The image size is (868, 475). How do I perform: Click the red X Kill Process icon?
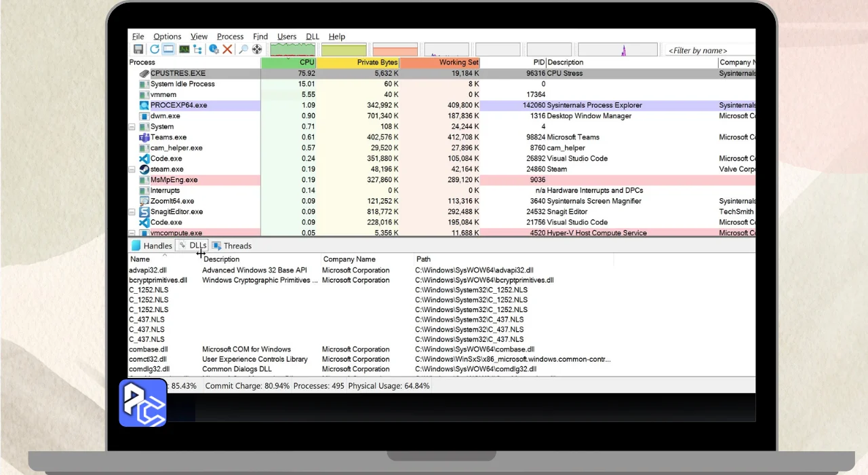[x=227, y=50]
